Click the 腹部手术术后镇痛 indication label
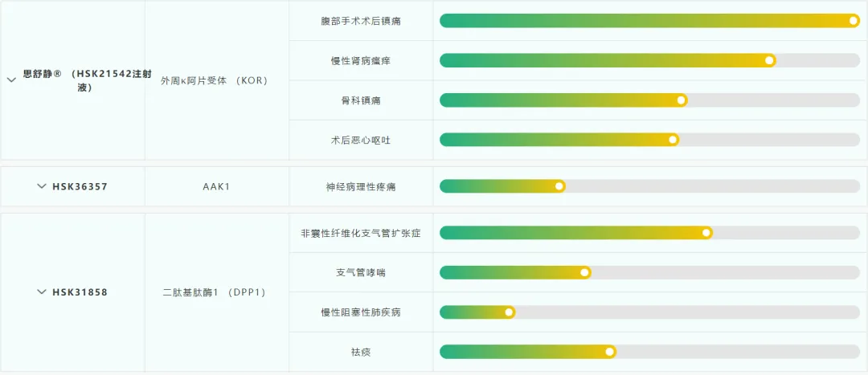Screen dimensions: 868x375 click(361, 21)
